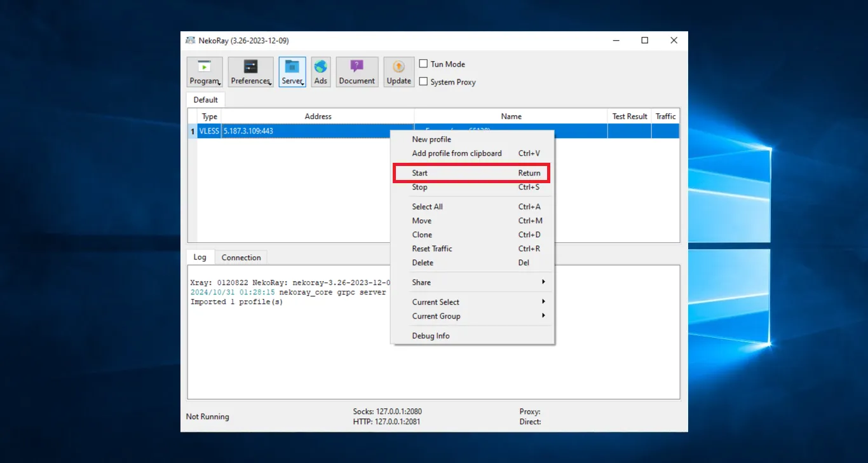The height and width of the screenshot is (463, 868).
Task: Switch to the Log tab
Action: click(200, 257)
